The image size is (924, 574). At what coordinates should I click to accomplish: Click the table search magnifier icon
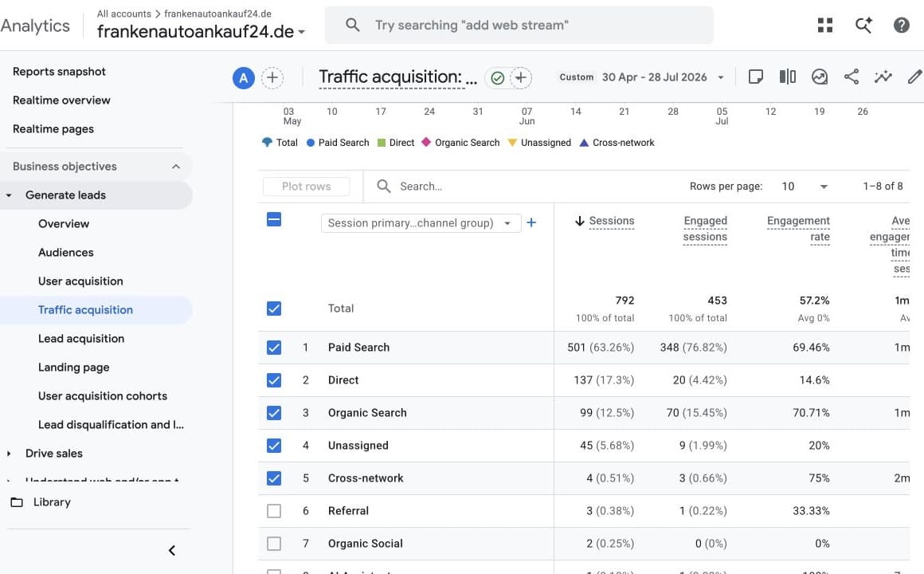(x=384, y=187)
